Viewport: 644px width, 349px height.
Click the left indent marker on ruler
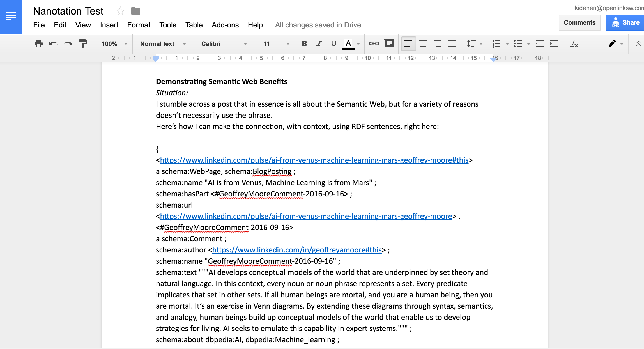(x=156, y=59)
